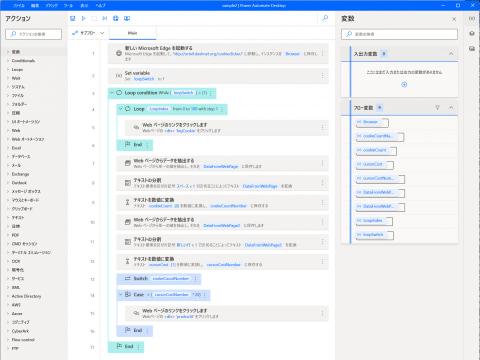Collapse the input/output variables section
Viewport: 480px width, 360px height.
(x=451, y=54)
